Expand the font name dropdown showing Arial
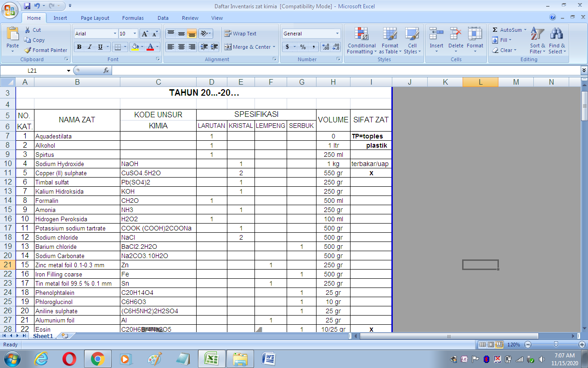 pos(115,34)
